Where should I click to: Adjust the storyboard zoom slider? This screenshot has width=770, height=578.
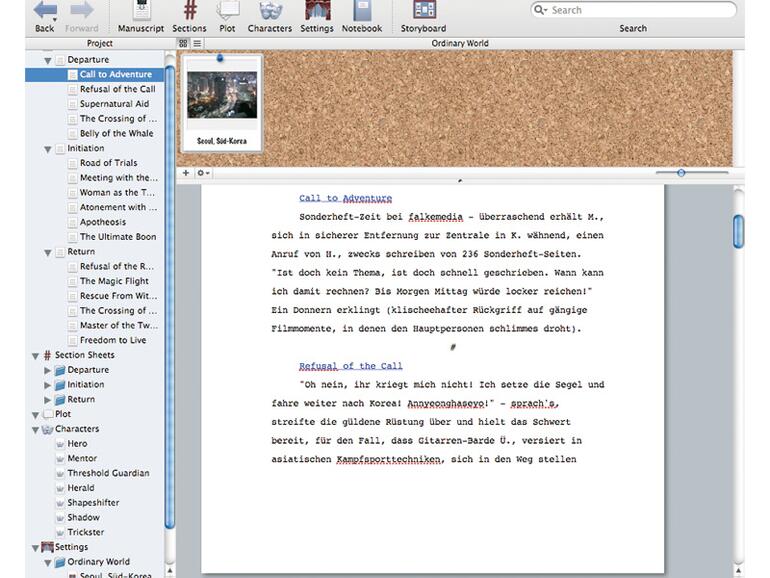click(681, 173)
